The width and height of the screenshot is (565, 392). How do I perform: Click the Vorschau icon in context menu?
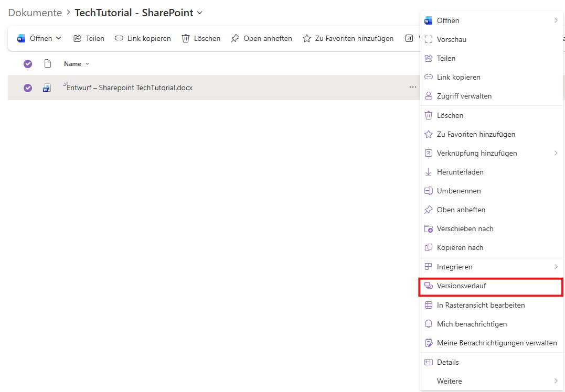pyautogui.click(x=429, y=40)
